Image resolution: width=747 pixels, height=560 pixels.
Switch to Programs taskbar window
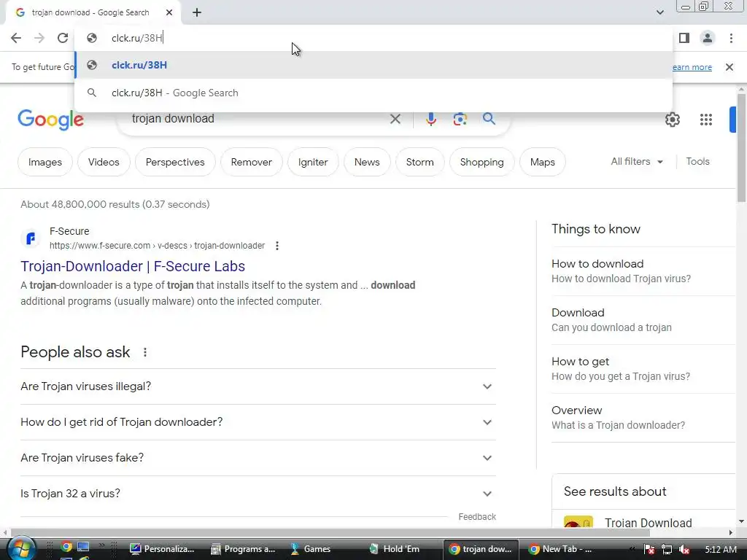tap(244, 549)
